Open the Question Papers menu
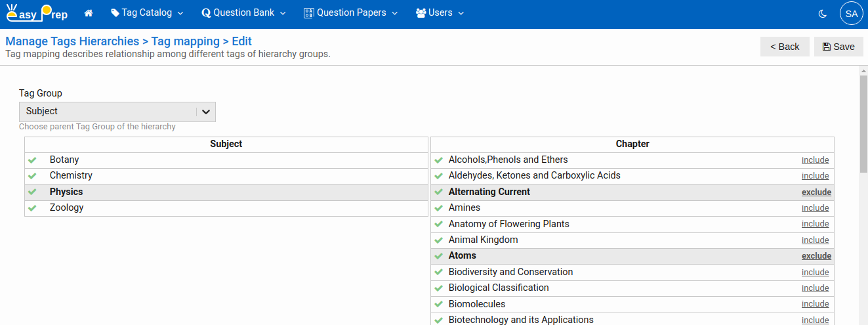 (350, 13)
